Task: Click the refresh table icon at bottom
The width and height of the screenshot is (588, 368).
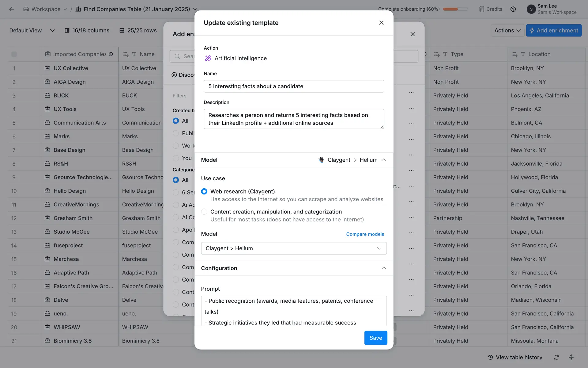Action: pyautogui.click(x=556, y=357)
